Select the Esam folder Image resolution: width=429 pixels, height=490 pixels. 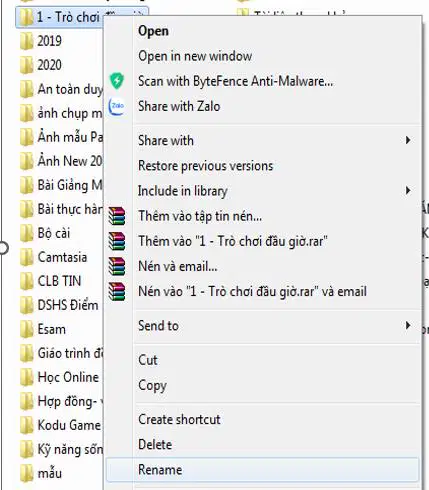tap(43, 329)
